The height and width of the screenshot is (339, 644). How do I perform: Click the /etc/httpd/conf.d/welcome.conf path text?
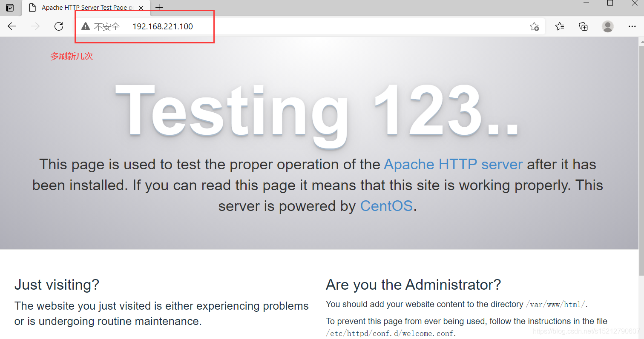pos(390,333)
